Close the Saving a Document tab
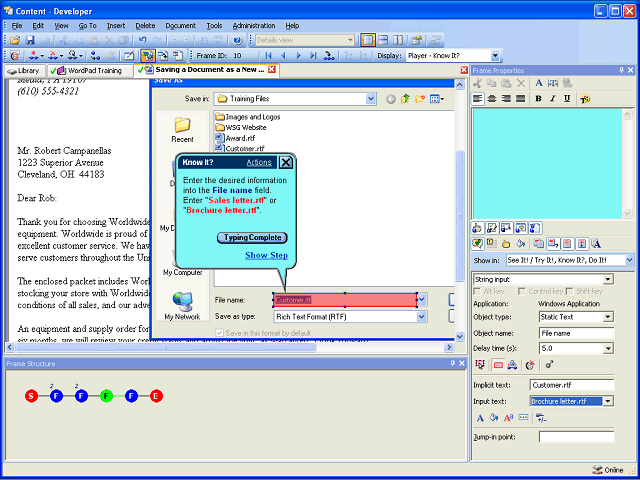The width and height of the screenshot is (640, 480). [271, 70]
